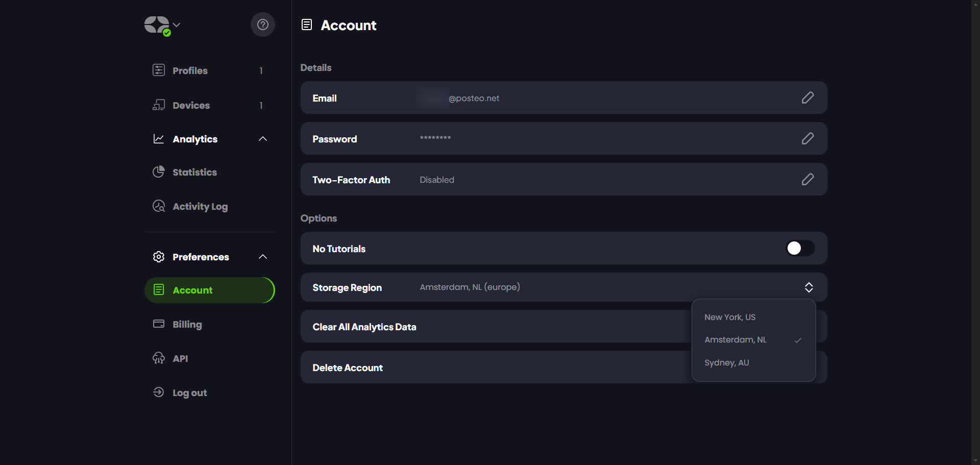Go to Profiles in sidebar
Viewport: 980px width, 465px height.
click(x=190, y=70)
